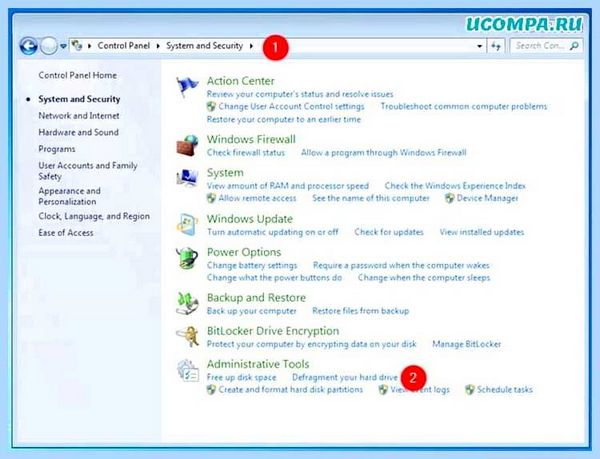
Task: Focus the Search Control Panel field
Action: (546, 46)
